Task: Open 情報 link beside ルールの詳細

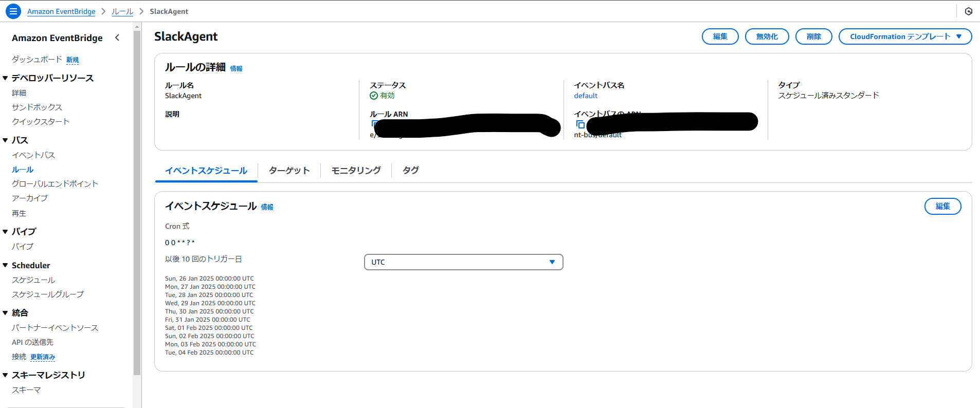Action: 236,68
